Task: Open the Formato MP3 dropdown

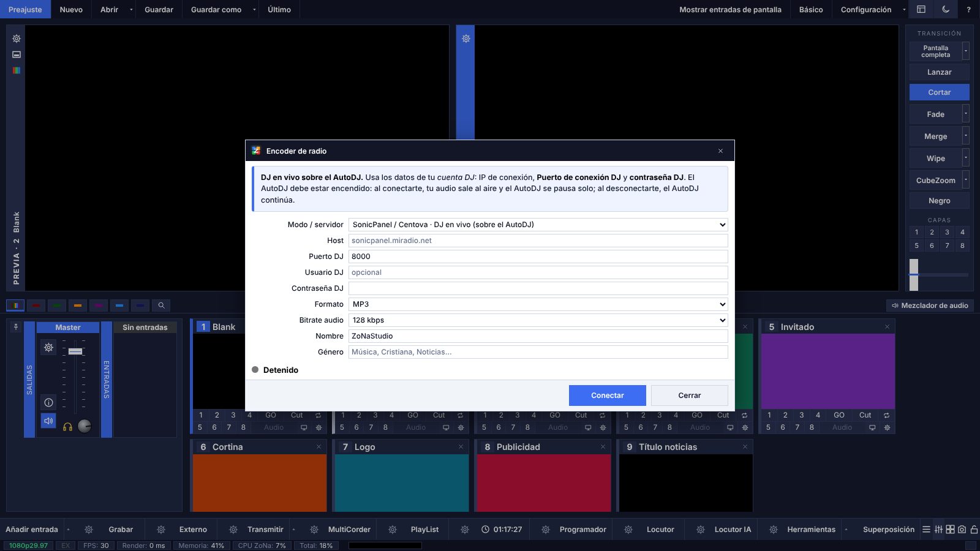Action: click(538, 304)
